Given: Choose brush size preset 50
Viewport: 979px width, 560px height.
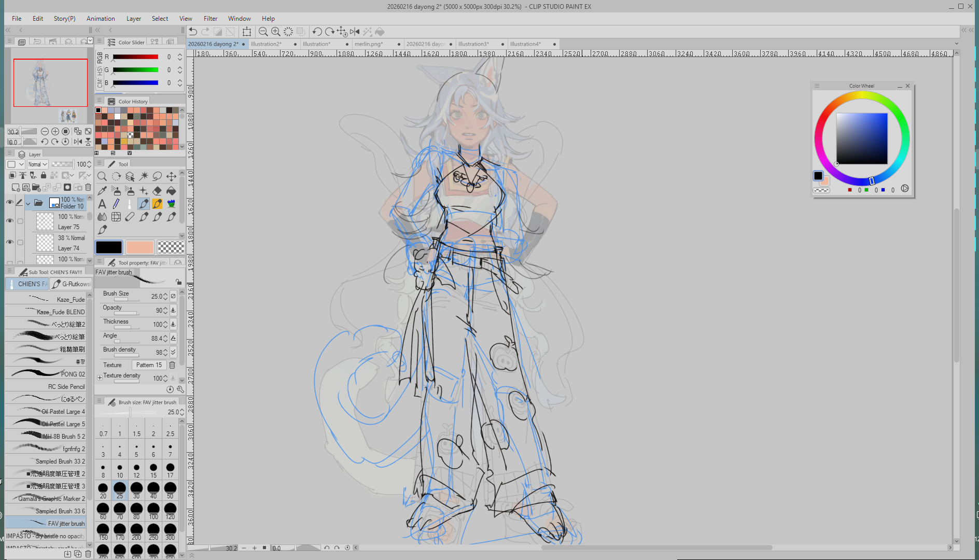Looking at the screenshot, I should pyautogui.click(x=170, y=489).
